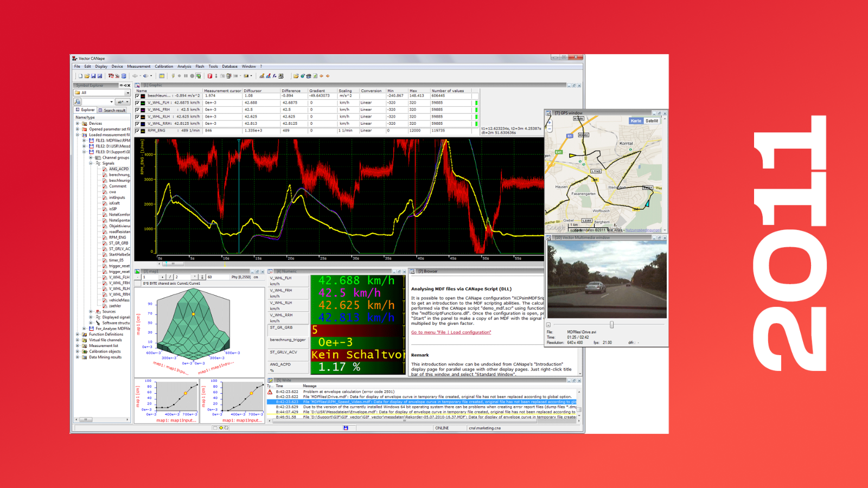Click the Write window title icon
The image size is (868, 488).
tap(271, 380)
